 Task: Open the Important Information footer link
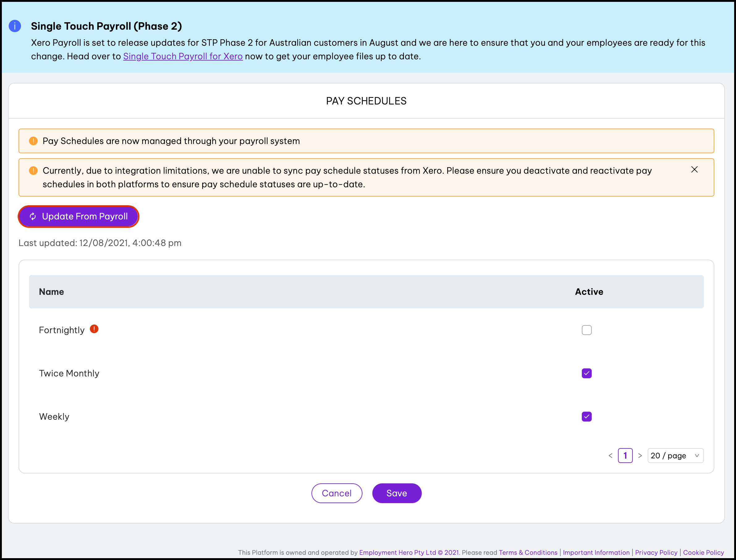pos(596,552)
